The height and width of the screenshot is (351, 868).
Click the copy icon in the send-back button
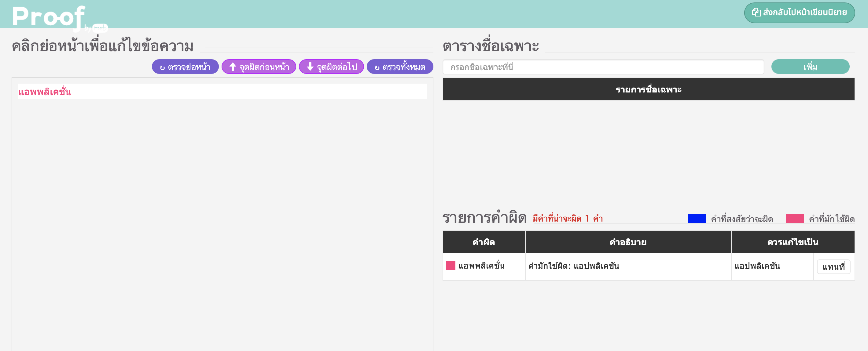pos(756,13)
